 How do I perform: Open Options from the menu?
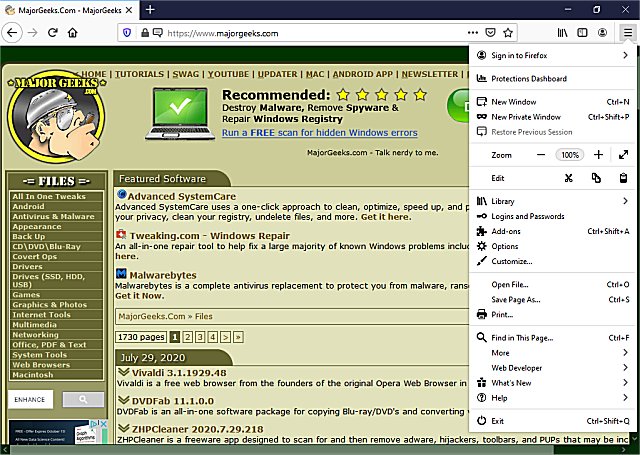[553, 246]
